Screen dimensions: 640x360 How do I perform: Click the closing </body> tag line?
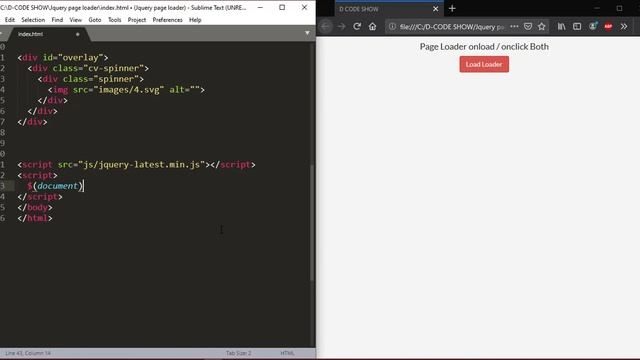35,207
